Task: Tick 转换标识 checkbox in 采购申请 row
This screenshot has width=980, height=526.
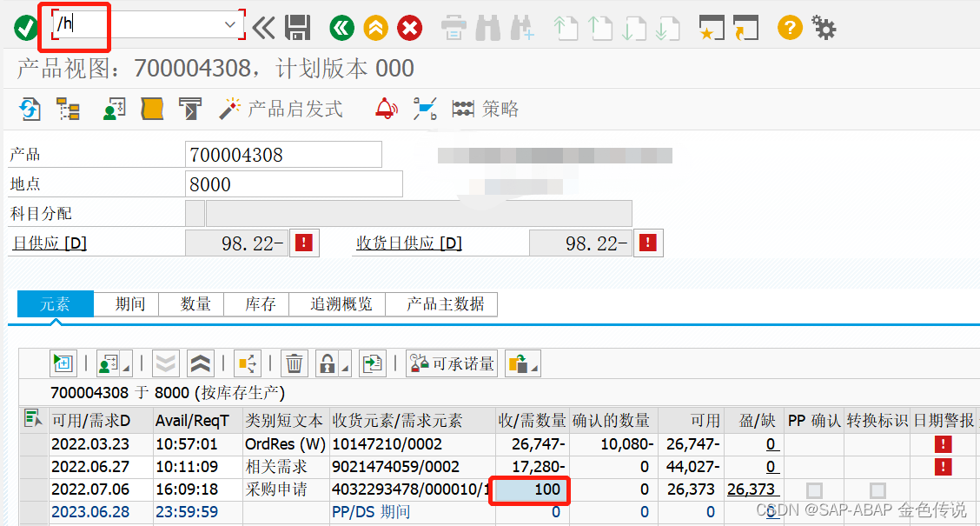Action: coord(877,490)
